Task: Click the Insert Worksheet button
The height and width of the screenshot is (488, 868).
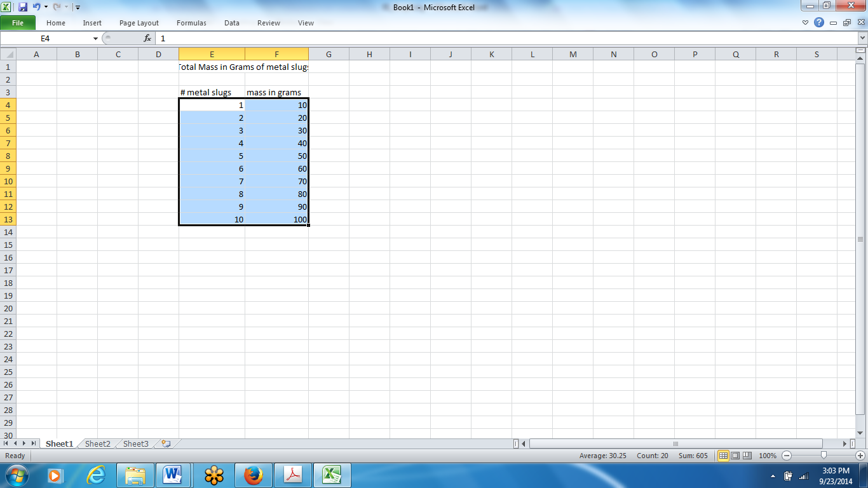Action: (x=164, y=444)
